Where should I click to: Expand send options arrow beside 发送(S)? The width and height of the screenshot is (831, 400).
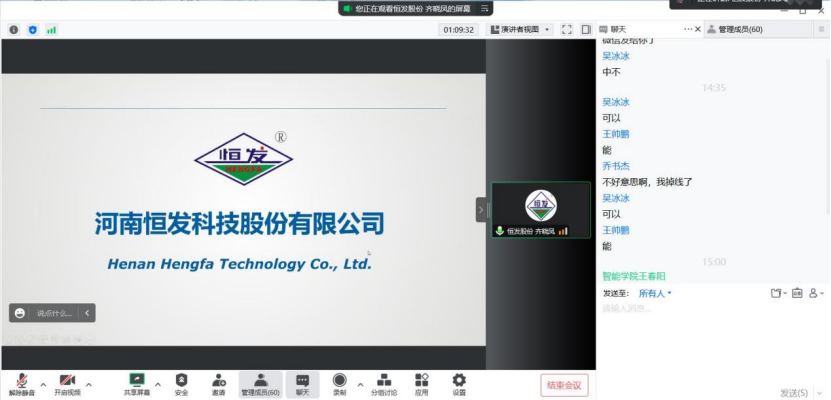coord(817,393)
